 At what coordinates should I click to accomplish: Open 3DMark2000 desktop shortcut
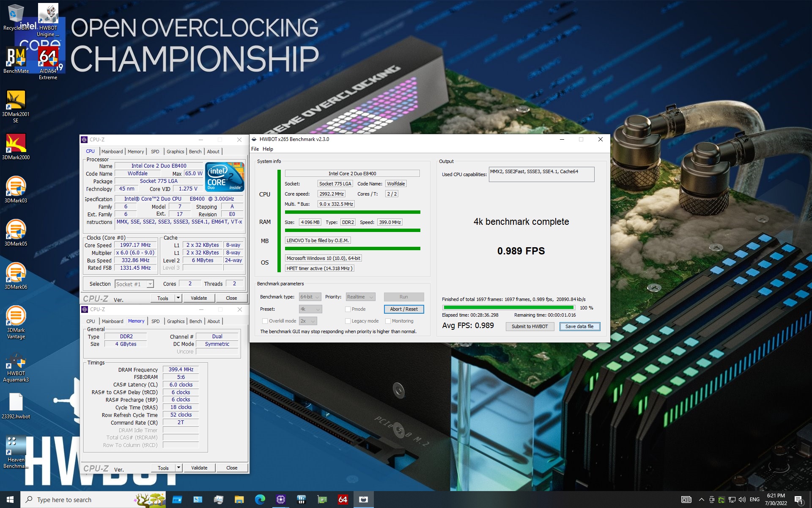pos(16,147)
